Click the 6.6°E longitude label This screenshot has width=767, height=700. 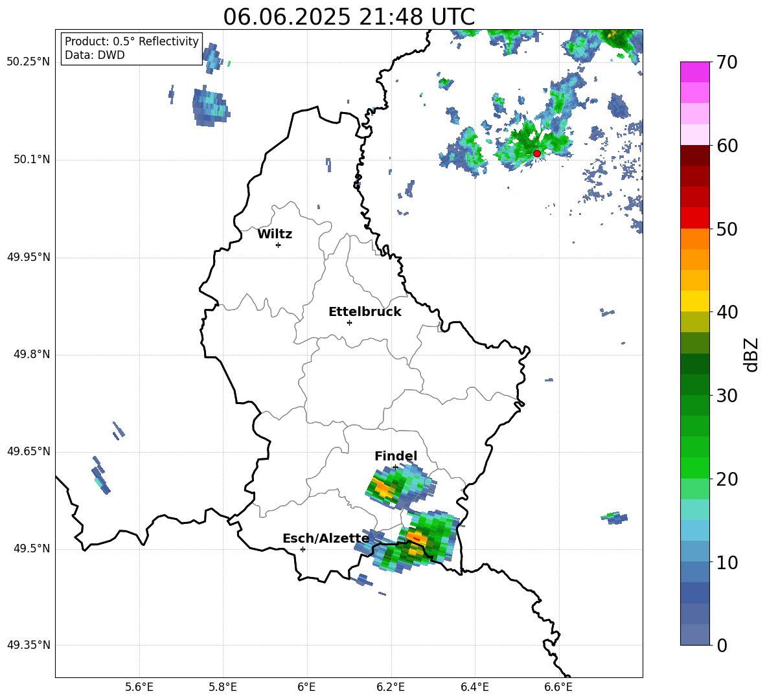click(558, 687)
